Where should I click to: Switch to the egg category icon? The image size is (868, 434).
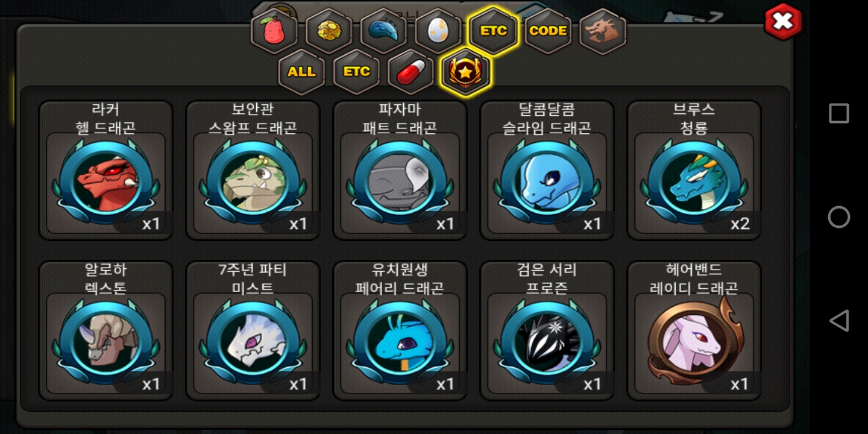pos(438,31)
